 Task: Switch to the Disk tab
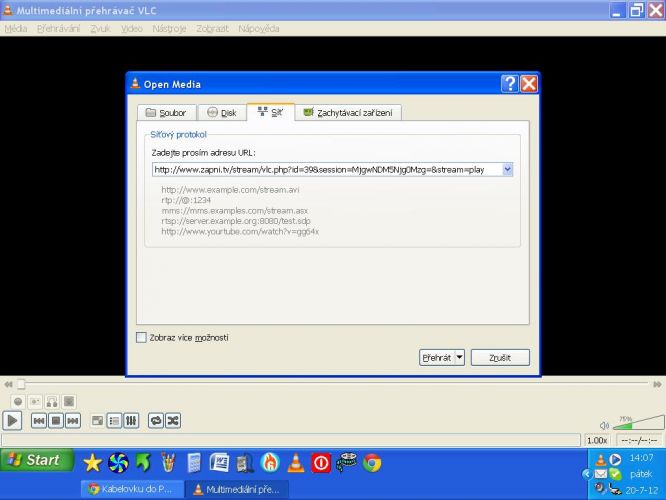222,113
